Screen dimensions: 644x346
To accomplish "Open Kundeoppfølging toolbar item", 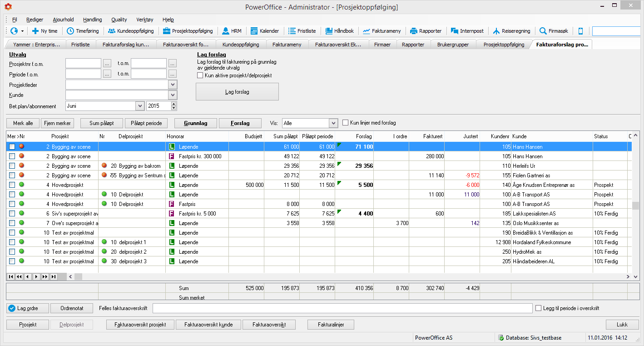I will click(131, 31).
